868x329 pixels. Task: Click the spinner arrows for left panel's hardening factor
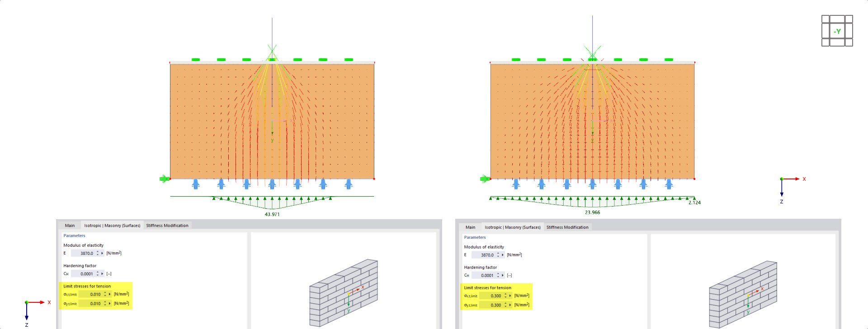tap(98, 274)
